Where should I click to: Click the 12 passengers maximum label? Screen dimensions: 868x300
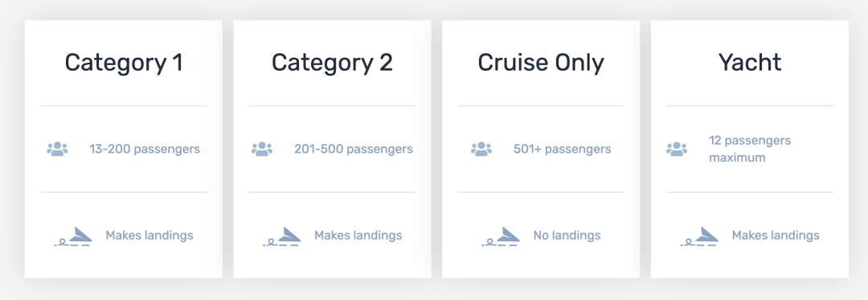pos(750,149)
